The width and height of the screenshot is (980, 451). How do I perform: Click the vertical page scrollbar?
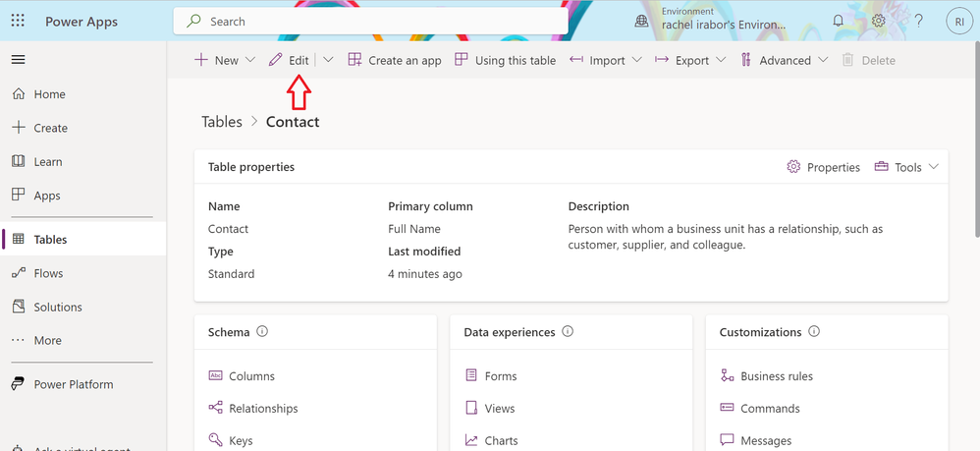click(x=976, y=138)
